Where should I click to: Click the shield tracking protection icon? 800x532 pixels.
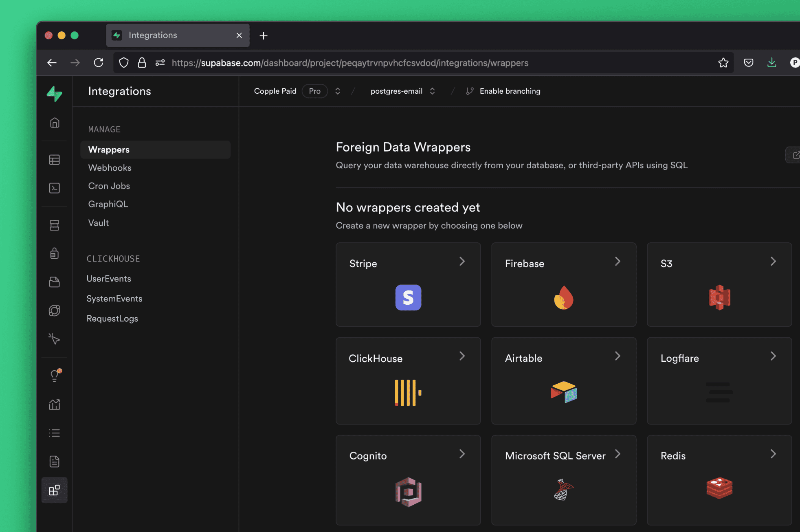pos(124,63)
